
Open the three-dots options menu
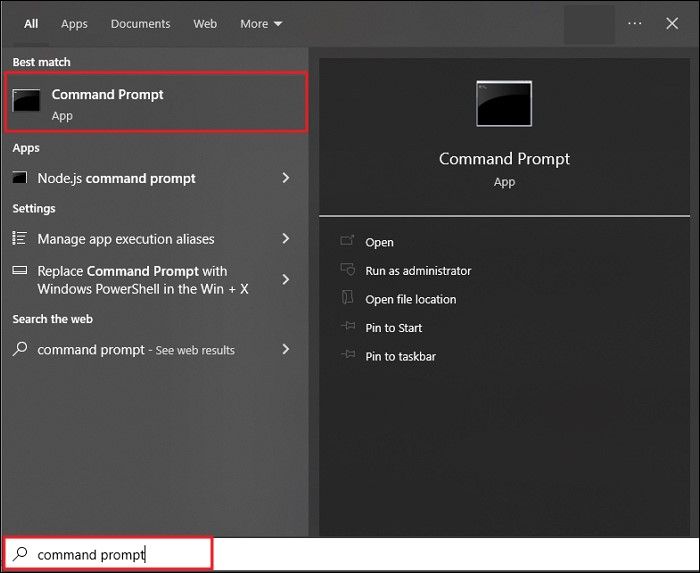coord(634,23)
